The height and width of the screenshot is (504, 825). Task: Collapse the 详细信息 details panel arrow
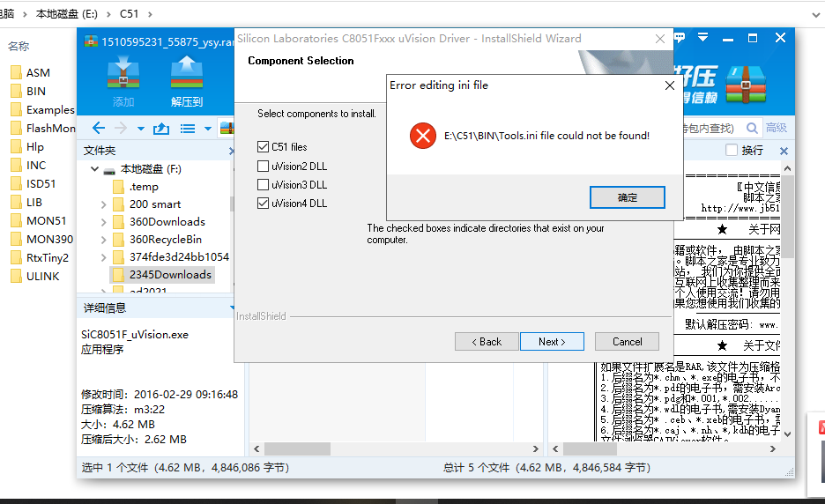point(232,308)
